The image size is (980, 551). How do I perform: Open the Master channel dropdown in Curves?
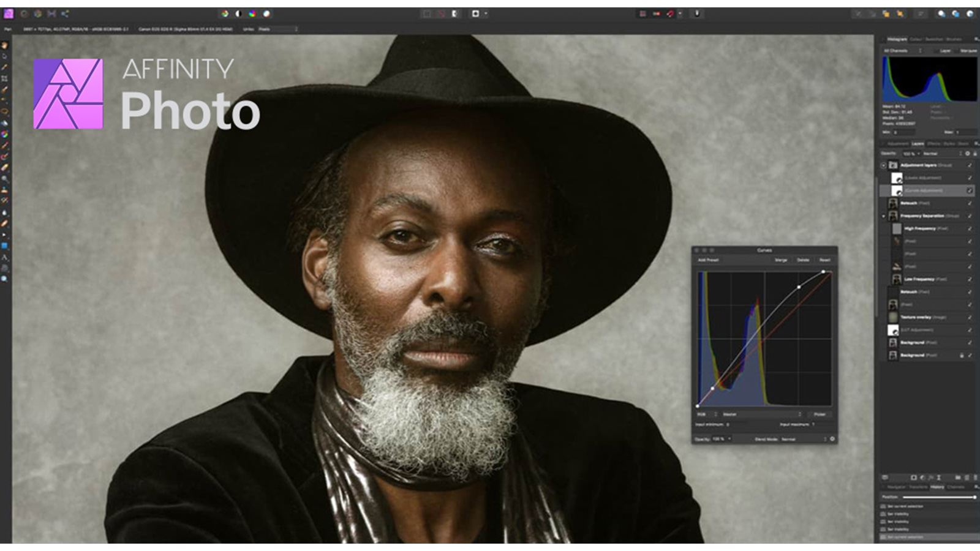761,414
